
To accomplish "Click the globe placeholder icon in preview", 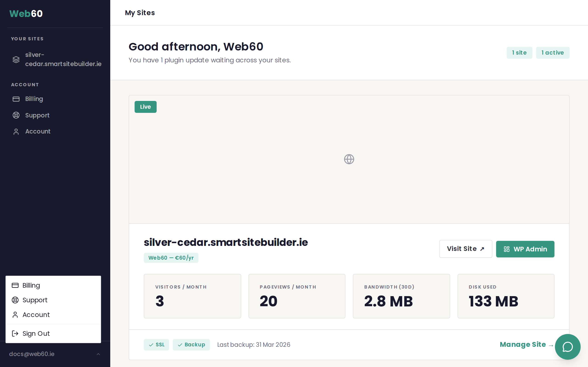I will coord(349,159).
